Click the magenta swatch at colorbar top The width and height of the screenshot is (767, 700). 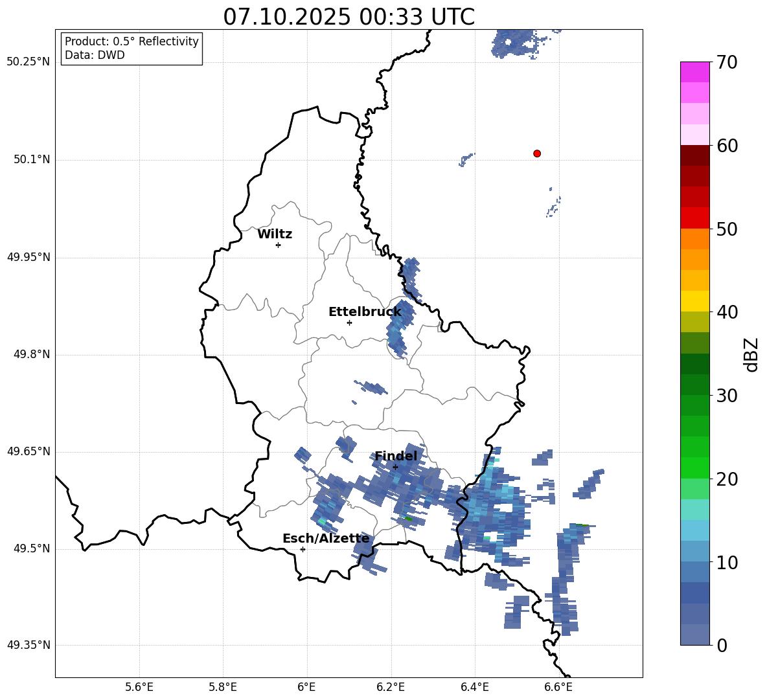coord(695,72)
